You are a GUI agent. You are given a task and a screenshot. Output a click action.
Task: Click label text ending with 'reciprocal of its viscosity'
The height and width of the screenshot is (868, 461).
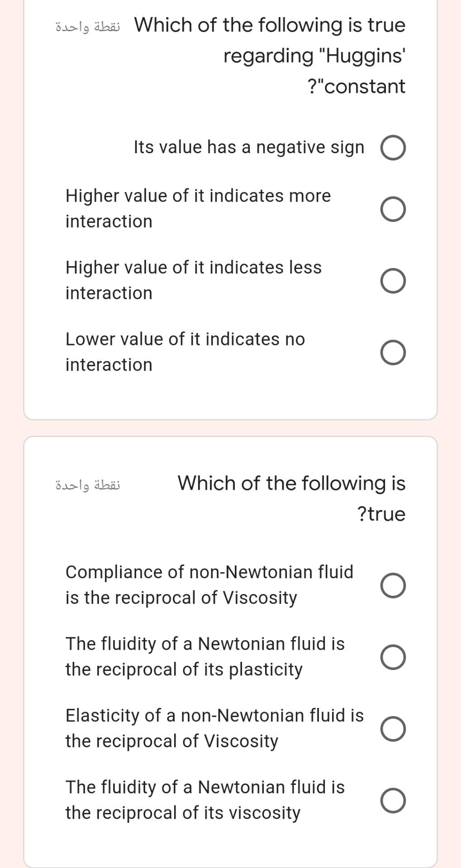pyautogui.click(x=204, y=800)
